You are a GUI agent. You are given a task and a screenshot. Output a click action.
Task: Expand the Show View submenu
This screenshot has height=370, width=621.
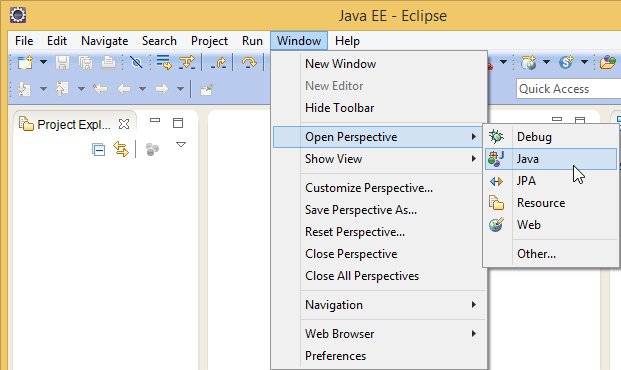[x=379, y=159]
